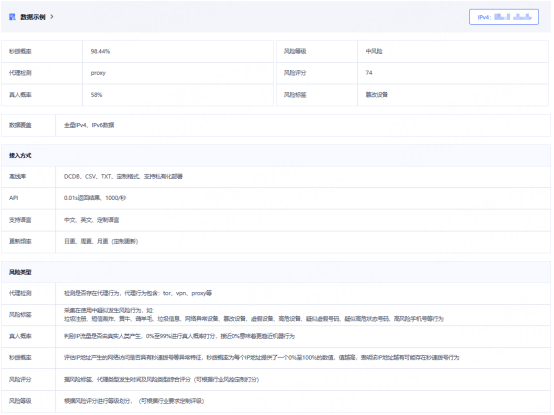Click the blue 数据示例 document icon

[12, 17]
